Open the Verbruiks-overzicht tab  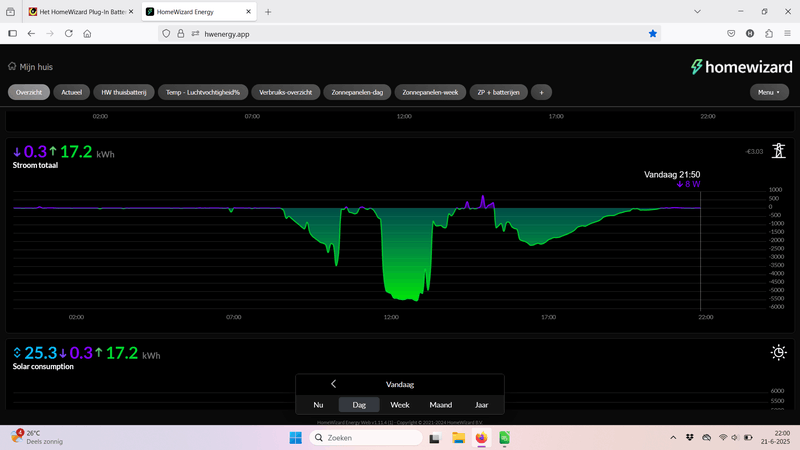tap(286, 92)
